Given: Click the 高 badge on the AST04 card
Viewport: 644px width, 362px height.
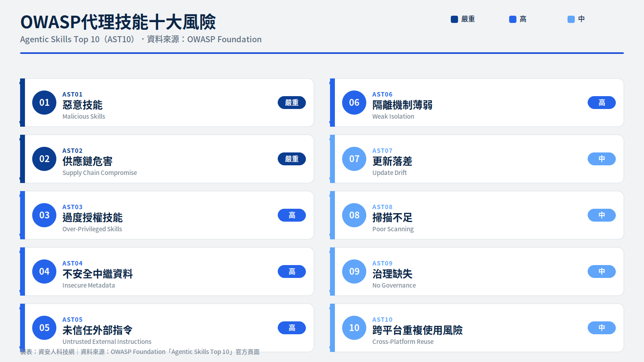Looking at the screenshot, I should click(x=292, y=271).
